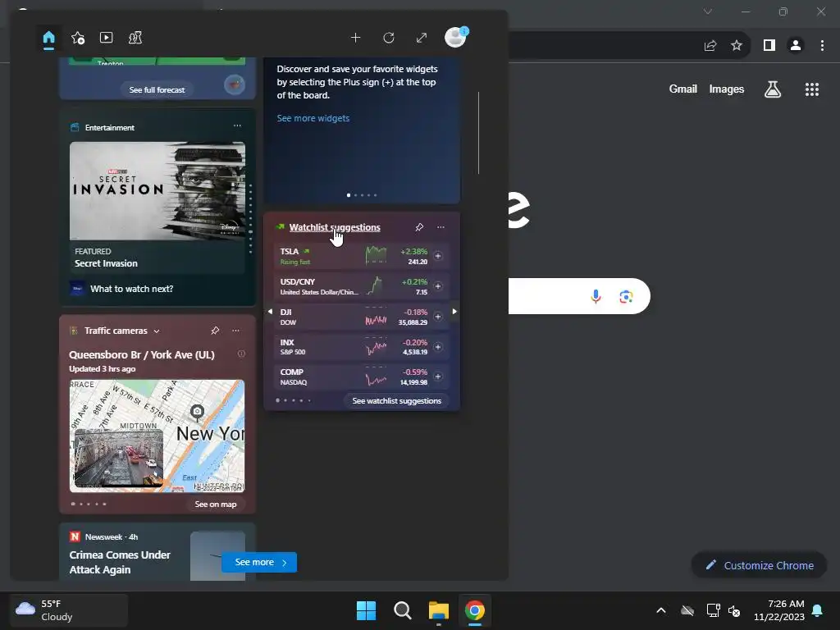This screenshot has width=840, height=630.
Task: Open Gmail link in Chrome
Action: tap(683, 89)
